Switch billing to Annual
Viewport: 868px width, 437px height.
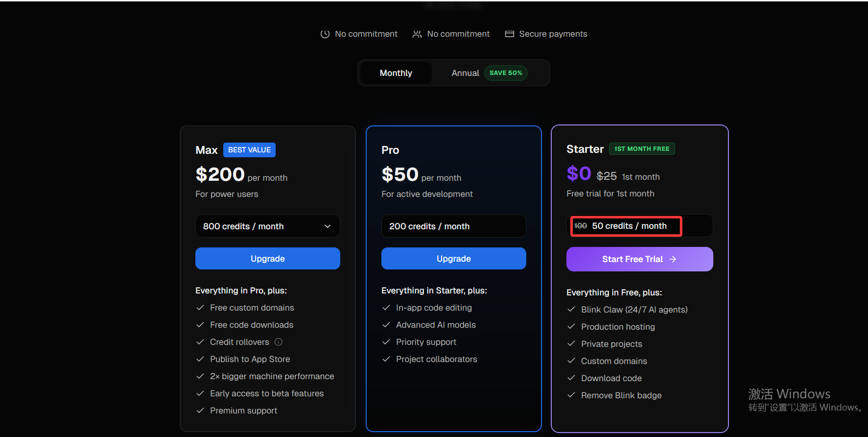(x=465, y=73)
